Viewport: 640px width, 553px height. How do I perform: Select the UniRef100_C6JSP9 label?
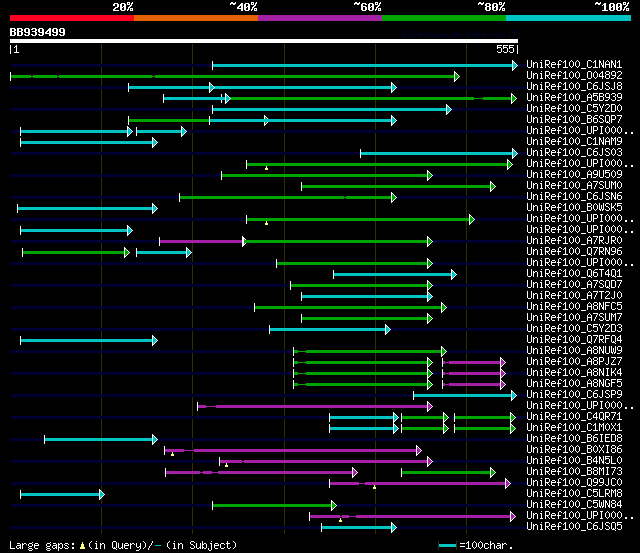click(x=574, y=395)
